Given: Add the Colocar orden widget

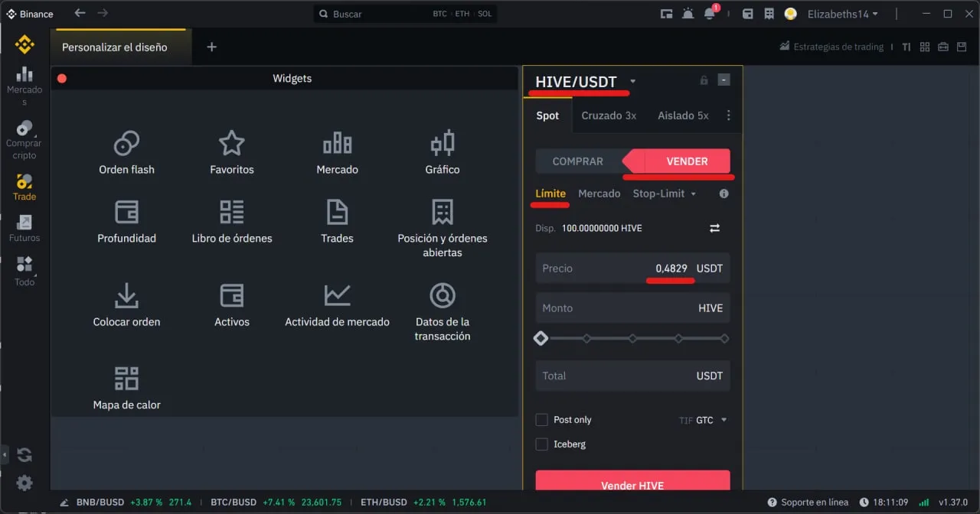Looking at the screenshot, I should (126, 305).
